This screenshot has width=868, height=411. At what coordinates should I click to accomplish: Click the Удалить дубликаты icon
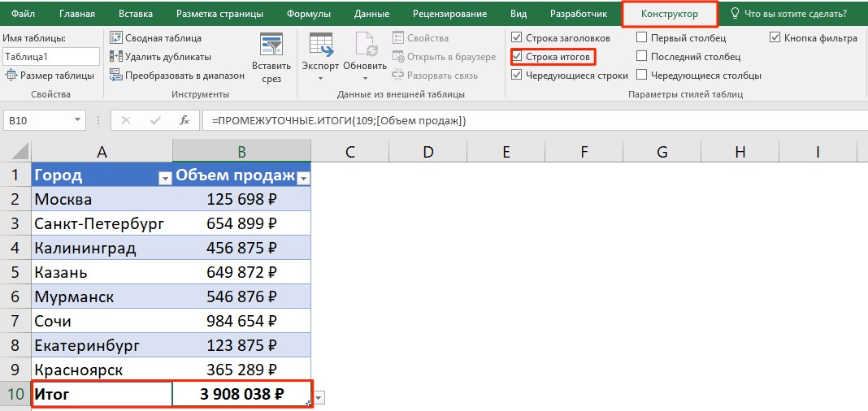[116, 57]
